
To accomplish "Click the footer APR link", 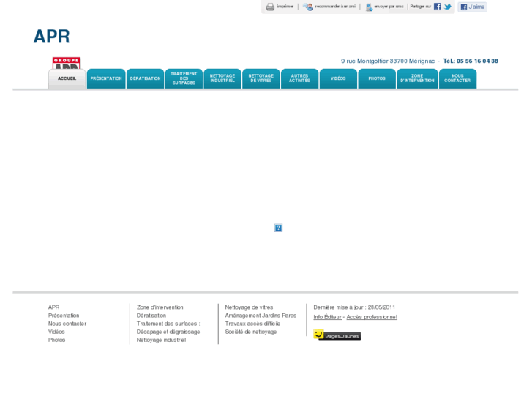I will (53, 307).
